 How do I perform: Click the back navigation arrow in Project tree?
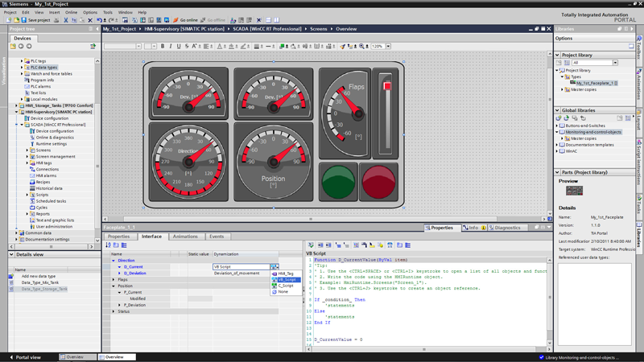21,47
